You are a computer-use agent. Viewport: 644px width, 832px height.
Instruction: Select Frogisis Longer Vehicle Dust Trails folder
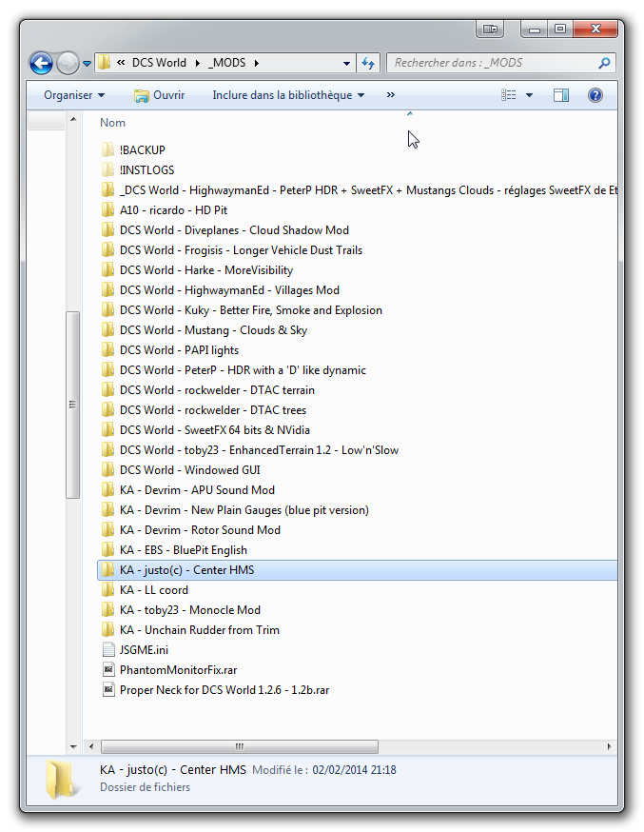(x=231, y=250)
